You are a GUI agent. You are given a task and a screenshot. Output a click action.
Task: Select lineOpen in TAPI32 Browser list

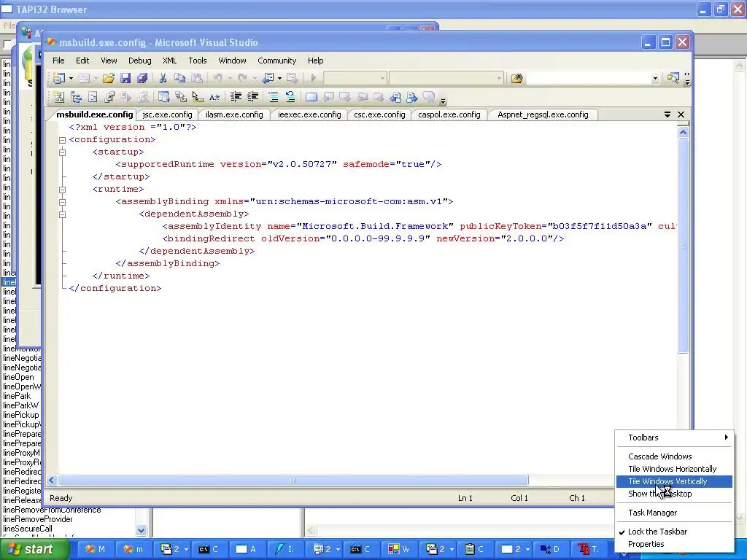click(x=18, y=377)
